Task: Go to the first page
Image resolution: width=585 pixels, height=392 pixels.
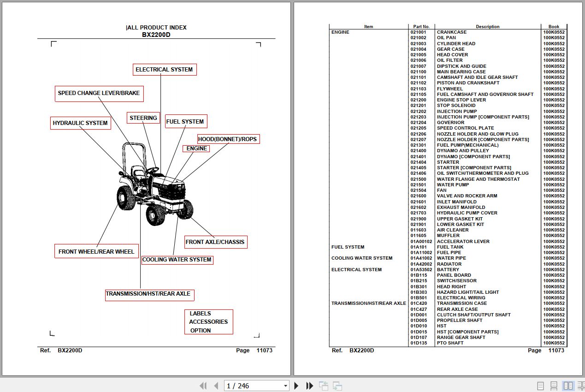Action: click(x=203, y=386)
